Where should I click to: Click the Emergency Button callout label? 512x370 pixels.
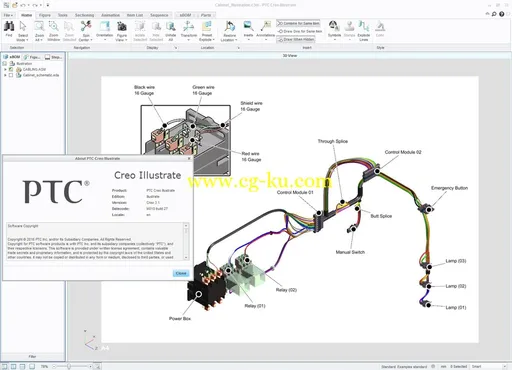[449, 188]
